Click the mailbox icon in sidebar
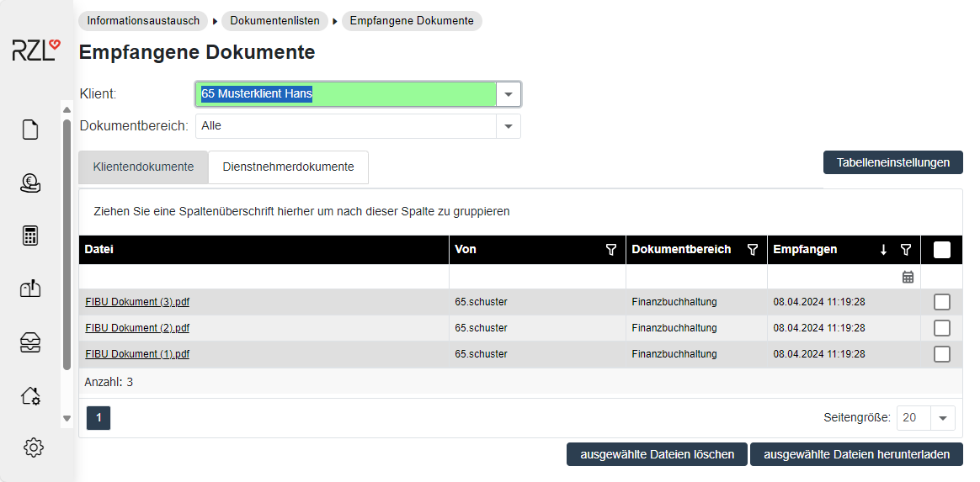 (x=30, y=289)
